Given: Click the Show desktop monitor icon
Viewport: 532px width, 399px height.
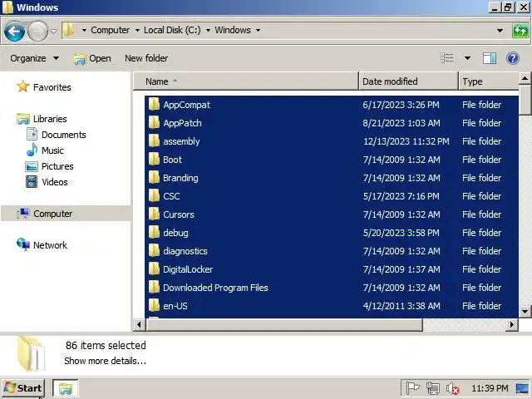Looking at the screenshot, I should [x=522, y=388].
